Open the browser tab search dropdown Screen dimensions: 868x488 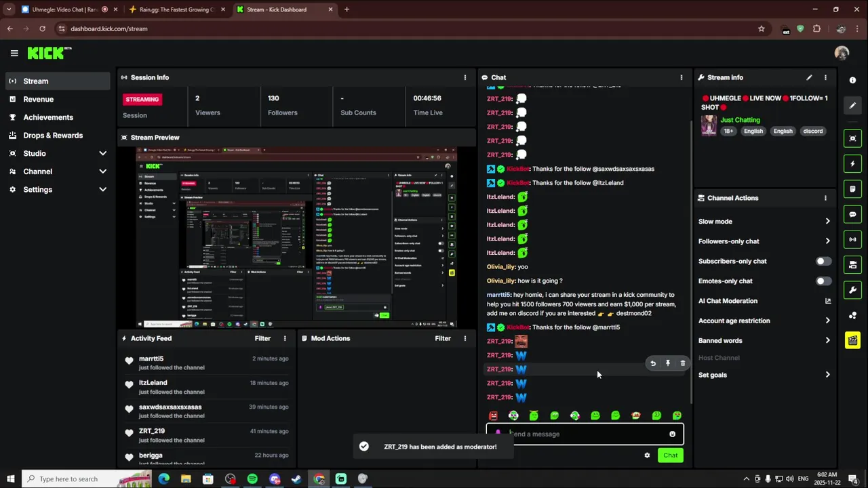coord(9,9)
